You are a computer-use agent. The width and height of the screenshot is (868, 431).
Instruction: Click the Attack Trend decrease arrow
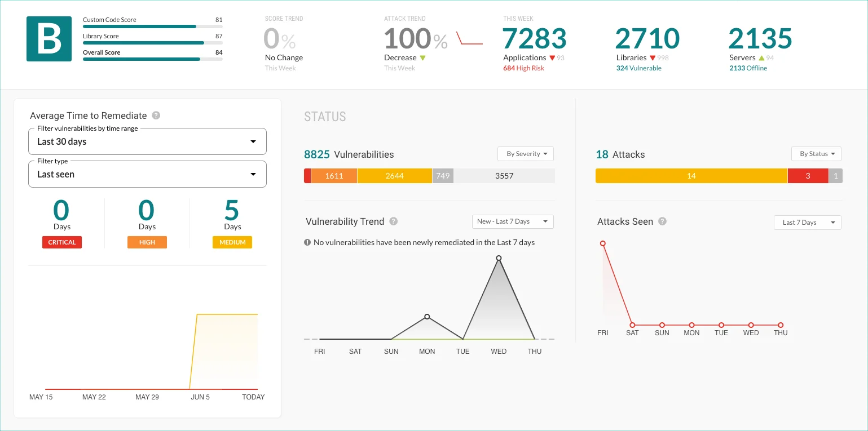coord(423,57)
